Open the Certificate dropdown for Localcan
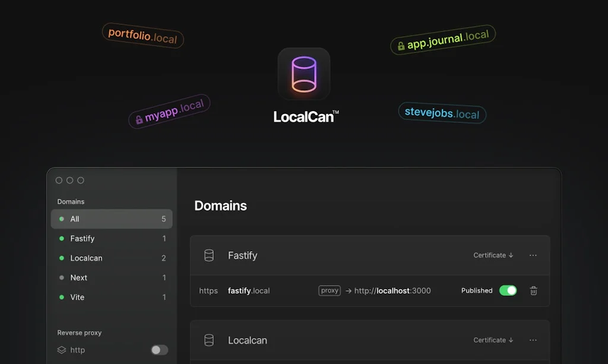Image resolution: width=608 pixels, height=364 pixels. tap(493, 340)
